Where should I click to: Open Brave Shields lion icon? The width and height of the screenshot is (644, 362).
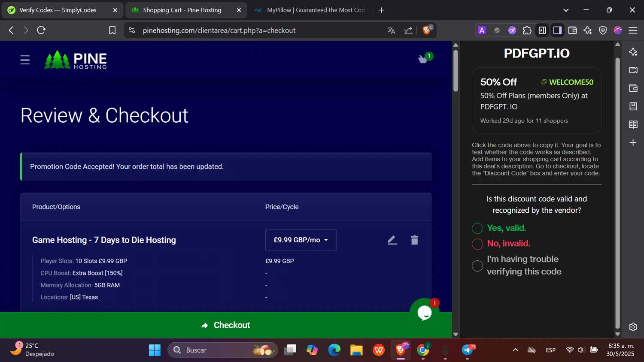(427, 30)
